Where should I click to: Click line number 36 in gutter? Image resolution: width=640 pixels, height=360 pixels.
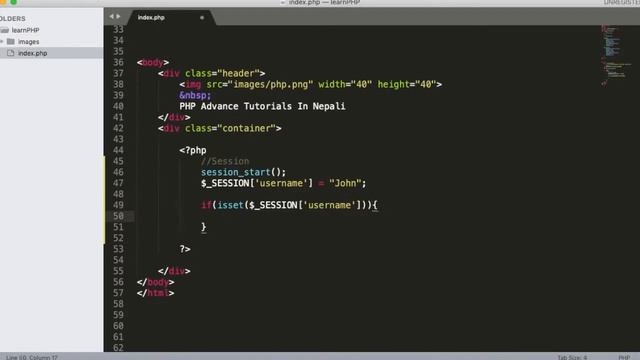[118, 62]
